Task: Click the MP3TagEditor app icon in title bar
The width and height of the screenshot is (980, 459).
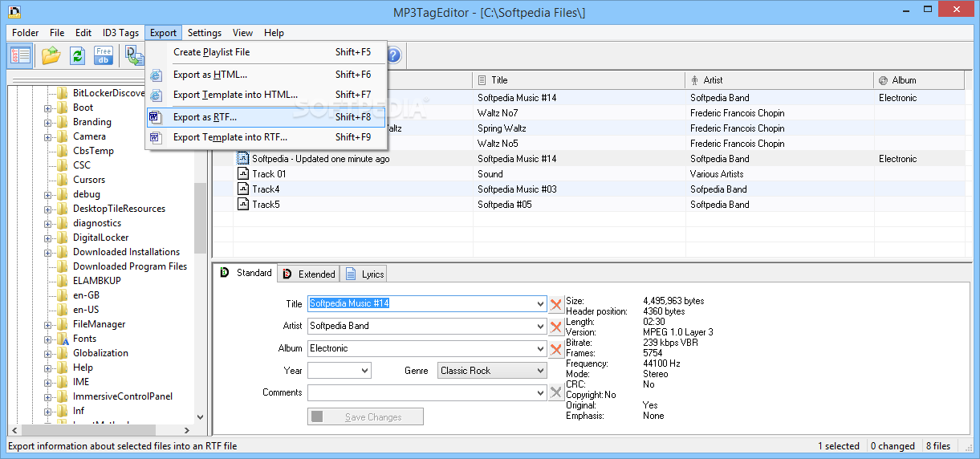Action: [x=12, y=12]
